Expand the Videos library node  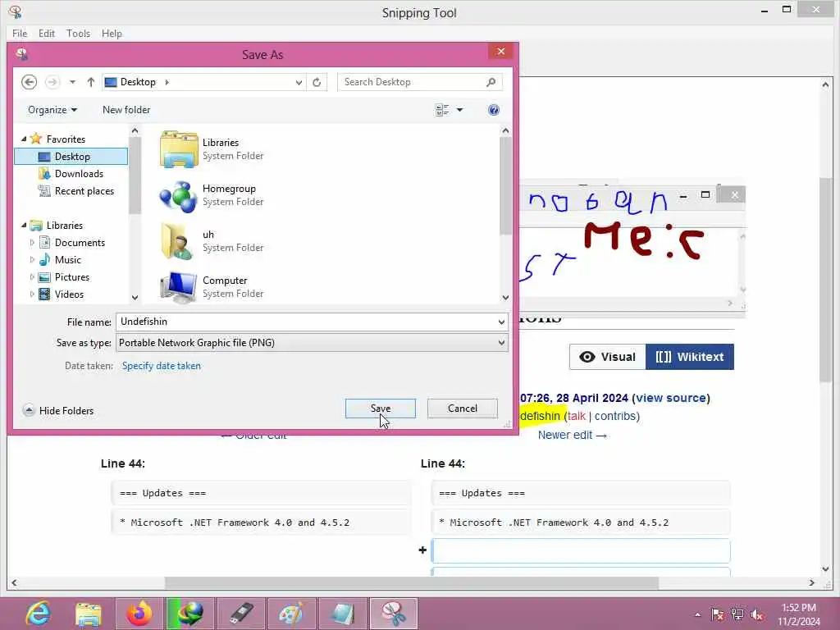(x=32, y=294)
